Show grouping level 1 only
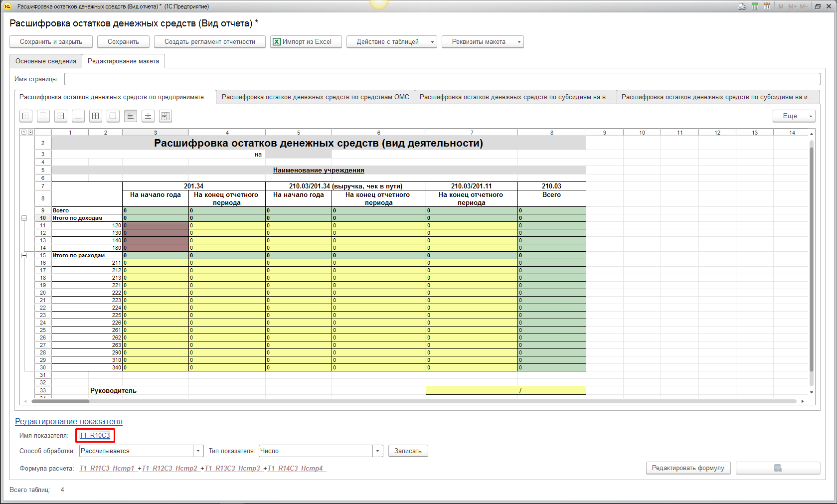 23,132
